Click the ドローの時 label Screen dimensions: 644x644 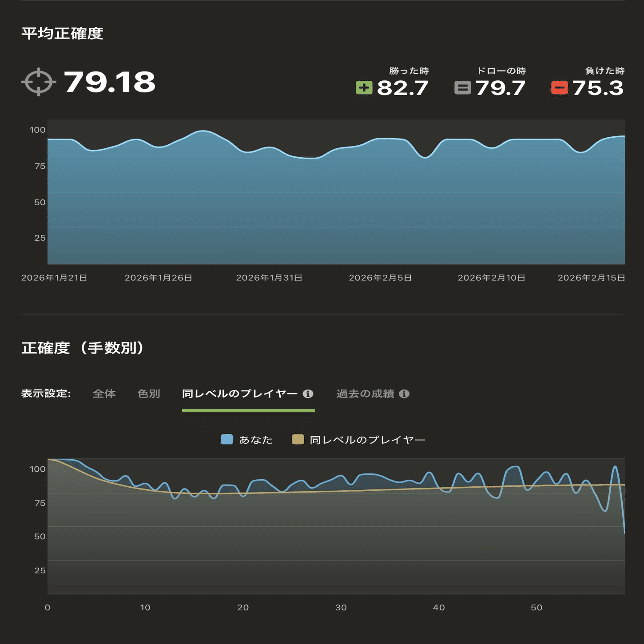tap(501, 71)
